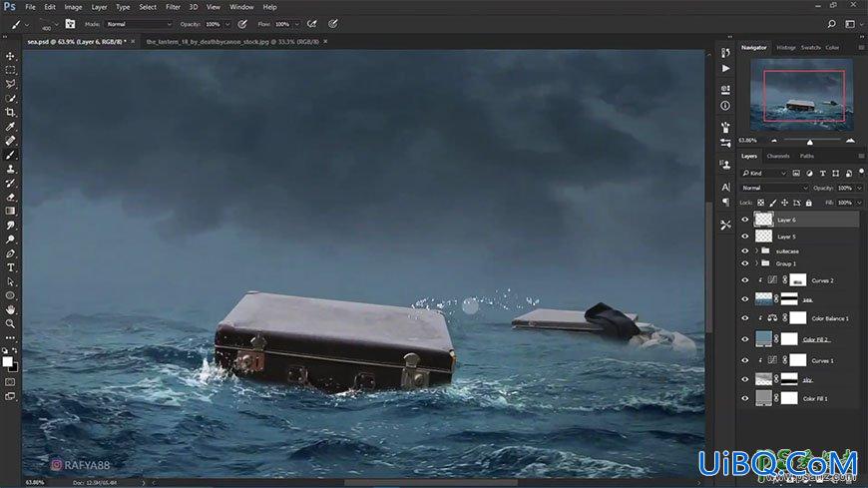
Task: Select the Healing Brush tool
Action: [x=11, y=141]
